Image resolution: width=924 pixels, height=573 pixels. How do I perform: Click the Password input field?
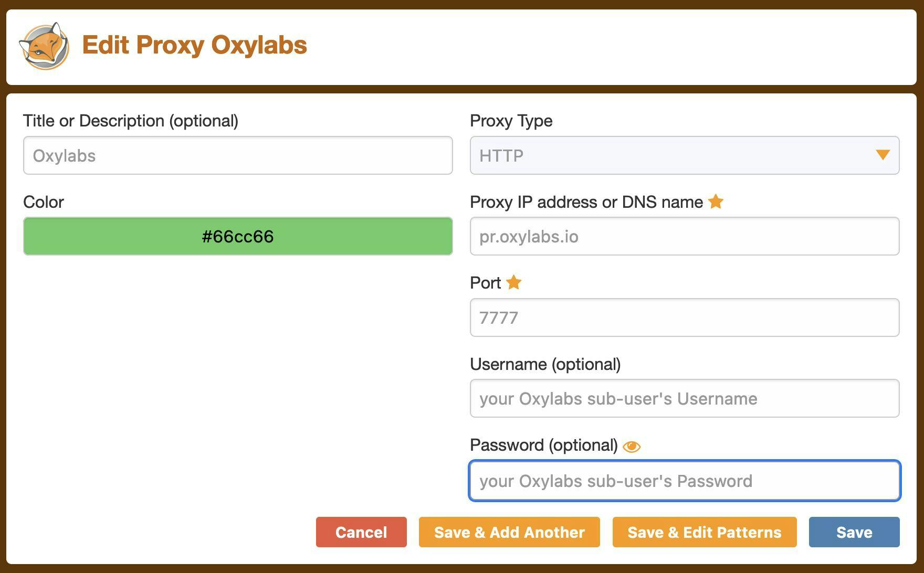pos(684,481)
